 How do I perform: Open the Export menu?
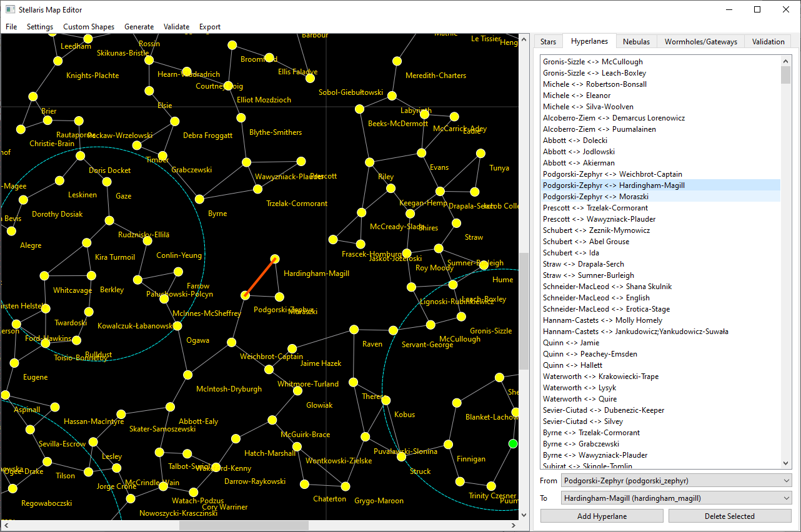(210, 27)
